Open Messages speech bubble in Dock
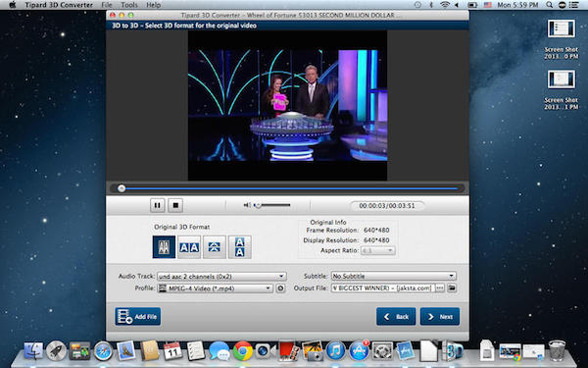 219,350
